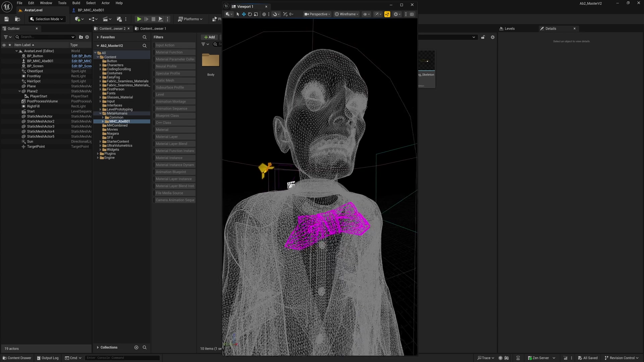Image resolution: width=644 pixels, height=362 pixels.
Task: Open the viewport layout grid options
Action: 412,14
